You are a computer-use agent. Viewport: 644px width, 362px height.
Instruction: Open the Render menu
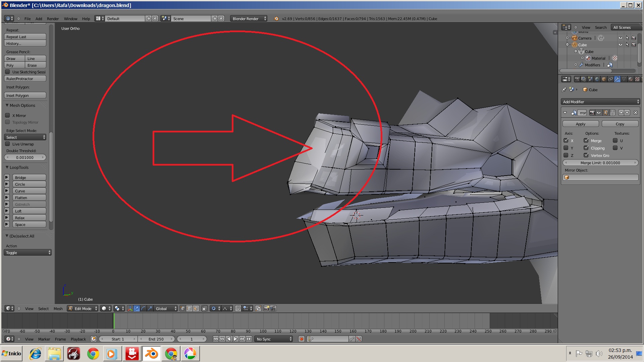[53, 19]
